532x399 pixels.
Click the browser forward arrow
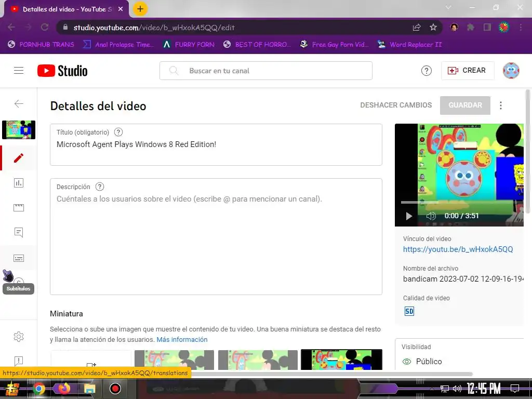(x=28, y=27)
